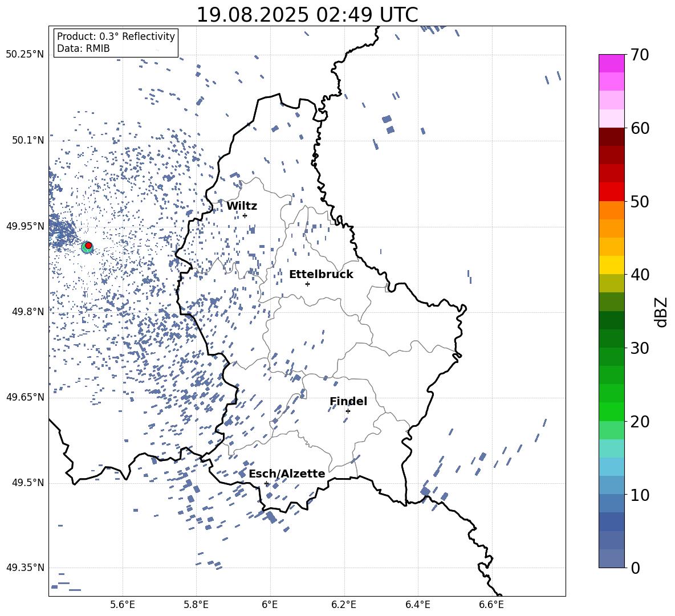Click the 49.65°N latitude label
The height and width of the screenshot is (616, 675).
click(25, 397)
